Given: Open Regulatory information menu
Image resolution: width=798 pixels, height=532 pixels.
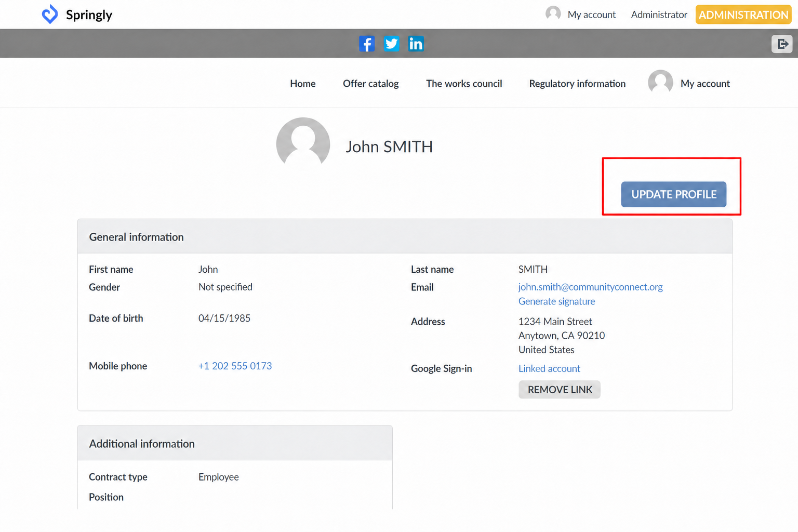Looking at the screenshot, I should click(577, 84).
